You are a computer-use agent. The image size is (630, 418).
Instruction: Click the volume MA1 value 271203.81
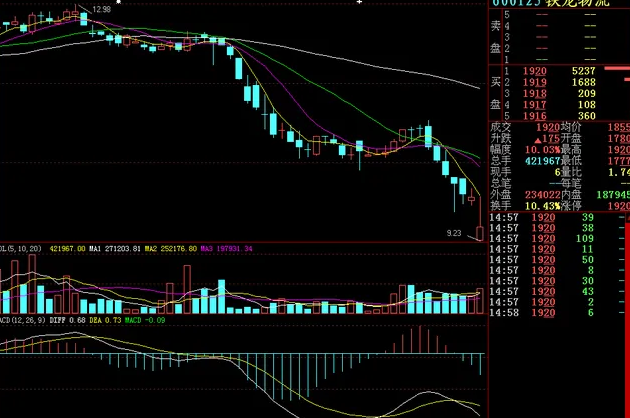(123, 249)
